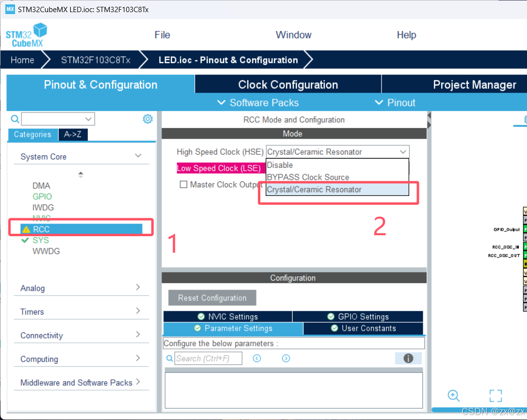Collapse the panel using left splitter arrow

429,115
